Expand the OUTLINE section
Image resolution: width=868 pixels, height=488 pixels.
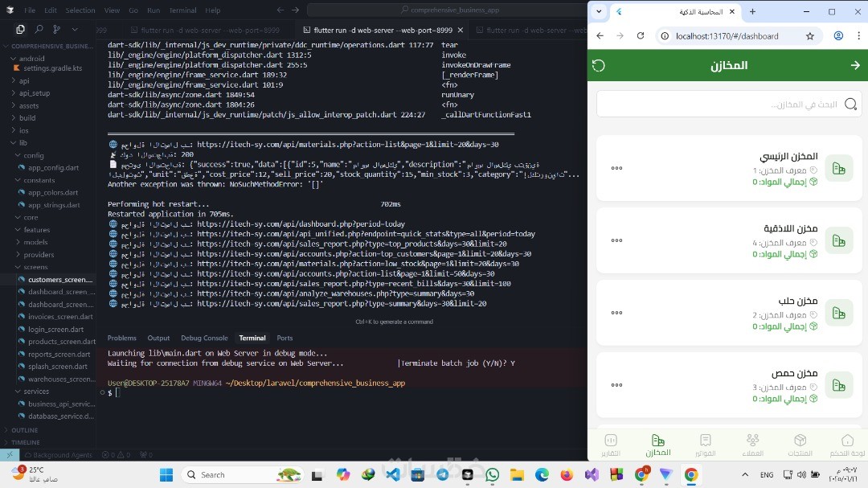24,430
